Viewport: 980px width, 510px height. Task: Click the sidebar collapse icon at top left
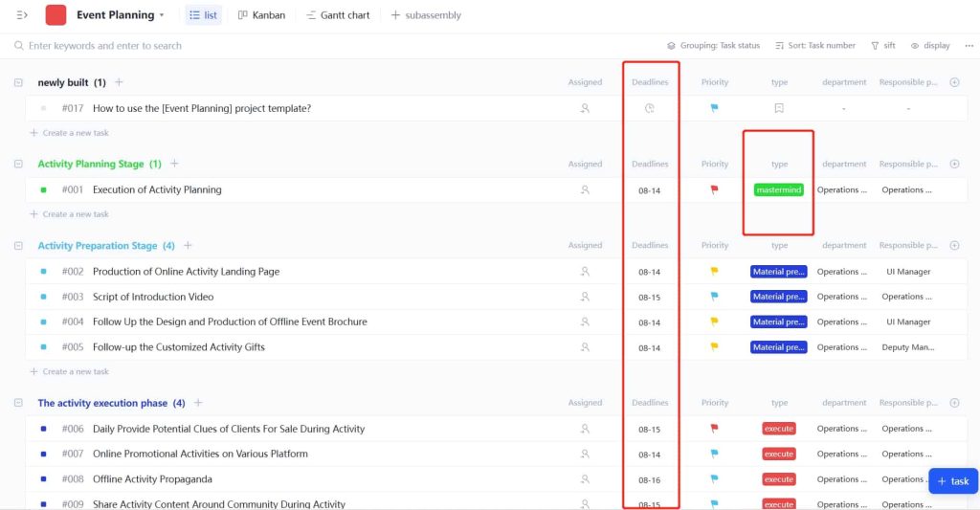tap(22, 15)
